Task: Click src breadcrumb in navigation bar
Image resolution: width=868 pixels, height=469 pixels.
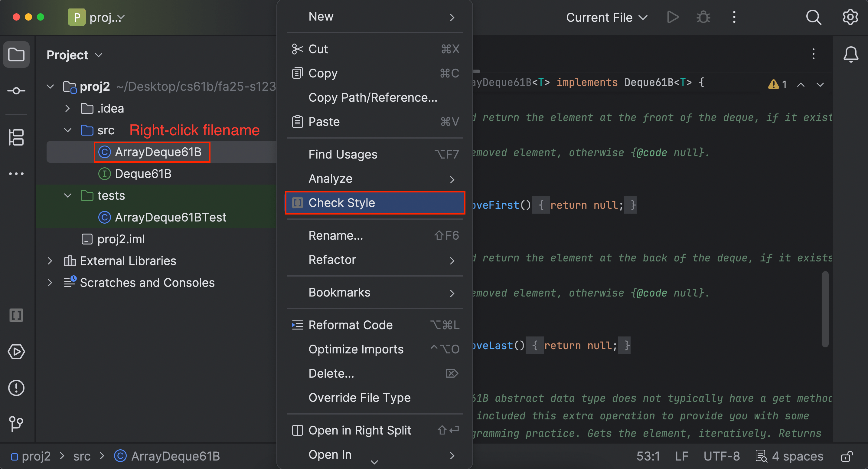Action: point(82,456)
